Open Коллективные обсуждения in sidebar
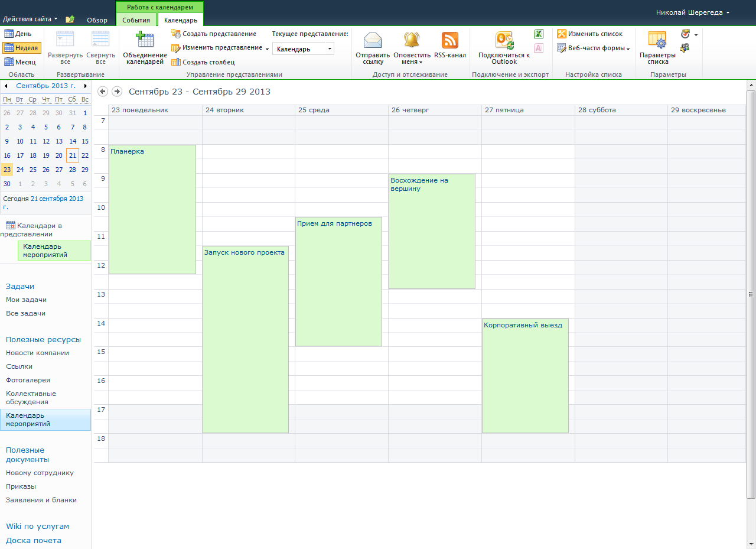 pyautogui.click(x=31, y=398)
